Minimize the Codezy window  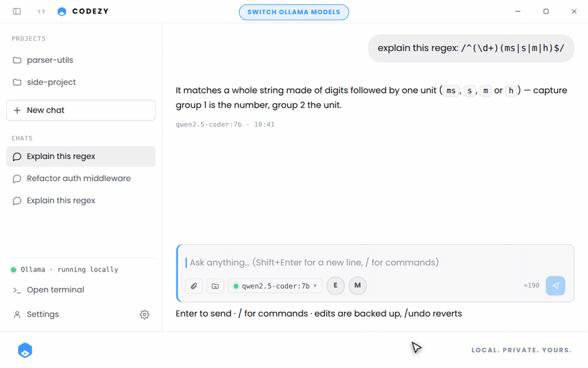coord(518,11)
